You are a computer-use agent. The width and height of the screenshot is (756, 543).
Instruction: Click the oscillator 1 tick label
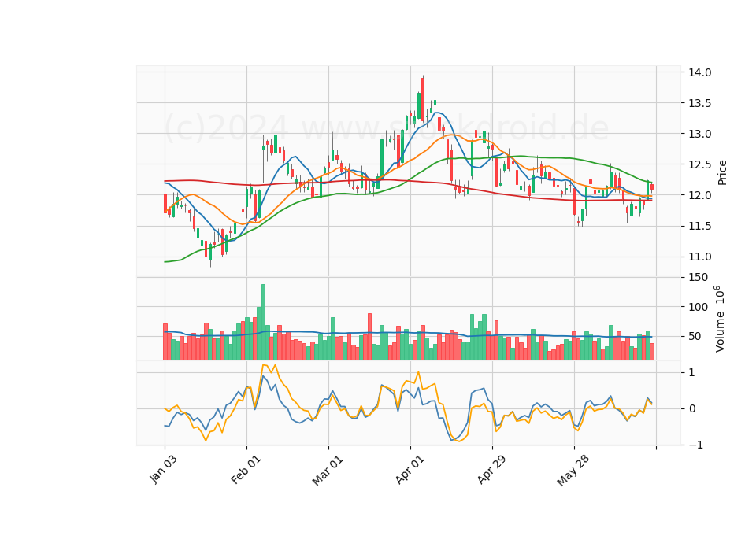click(x=692, y=372)
